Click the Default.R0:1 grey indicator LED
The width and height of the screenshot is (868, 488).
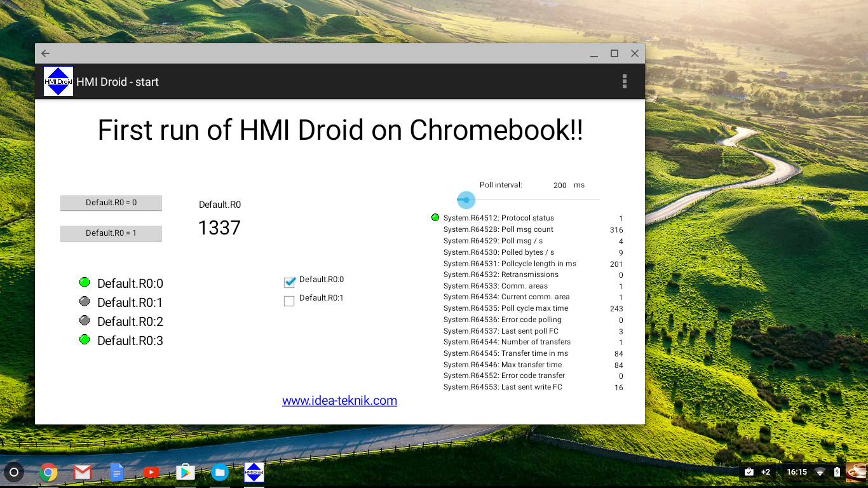click(x=85, y=301)
